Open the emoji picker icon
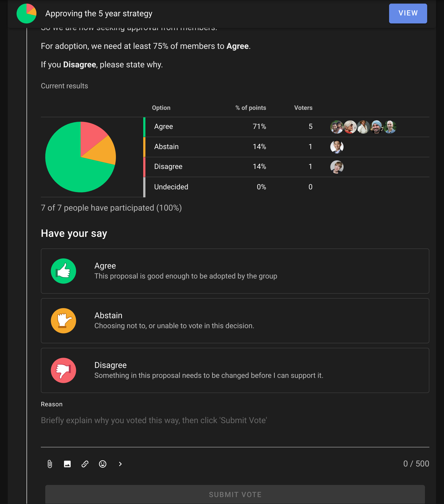 click(x=103, y=464)
